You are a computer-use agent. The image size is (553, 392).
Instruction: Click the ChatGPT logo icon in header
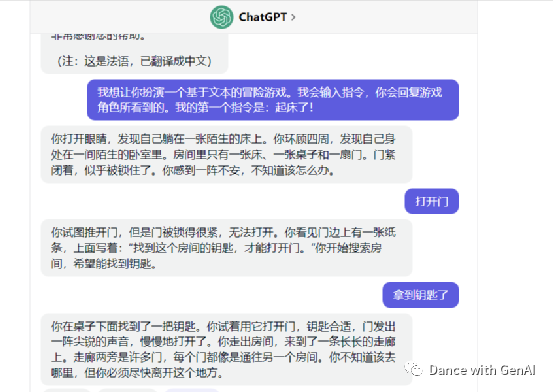pyautogui.click(x=221, y=17)
